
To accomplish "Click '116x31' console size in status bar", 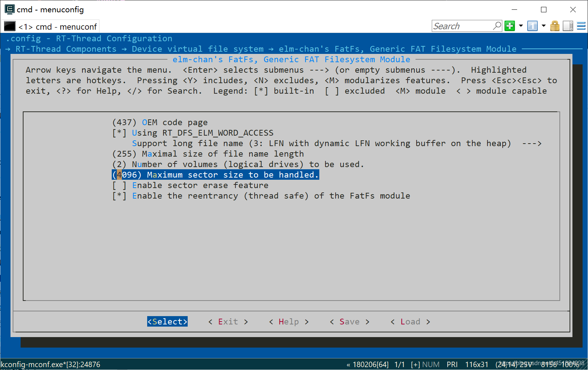I will [x=477, y=365].
